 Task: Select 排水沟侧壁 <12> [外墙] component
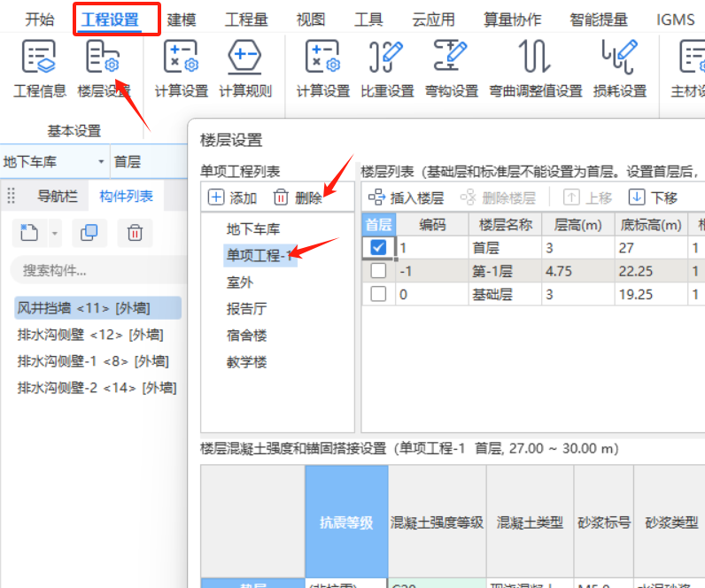point(90,335)
